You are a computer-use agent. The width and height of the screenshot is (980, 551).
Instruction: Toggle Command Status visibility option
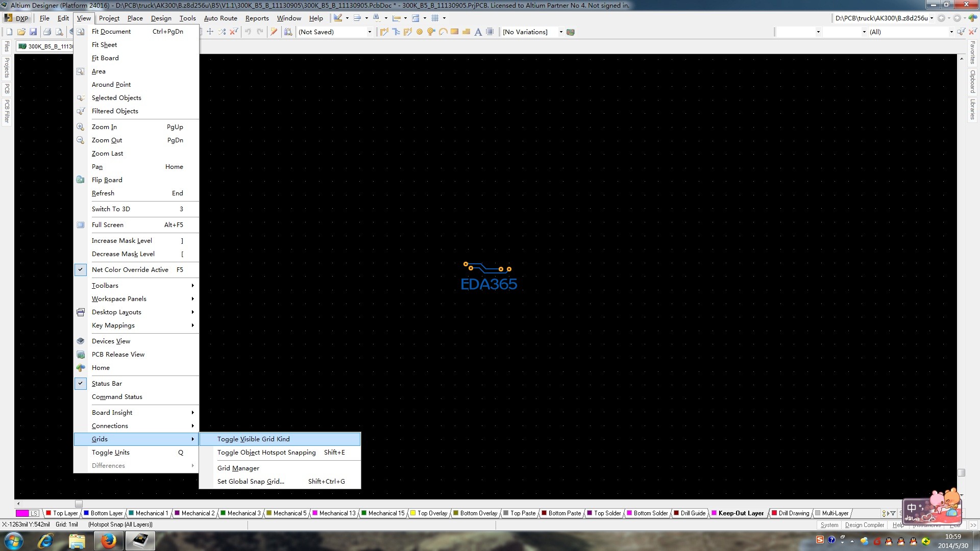[117, 396]
